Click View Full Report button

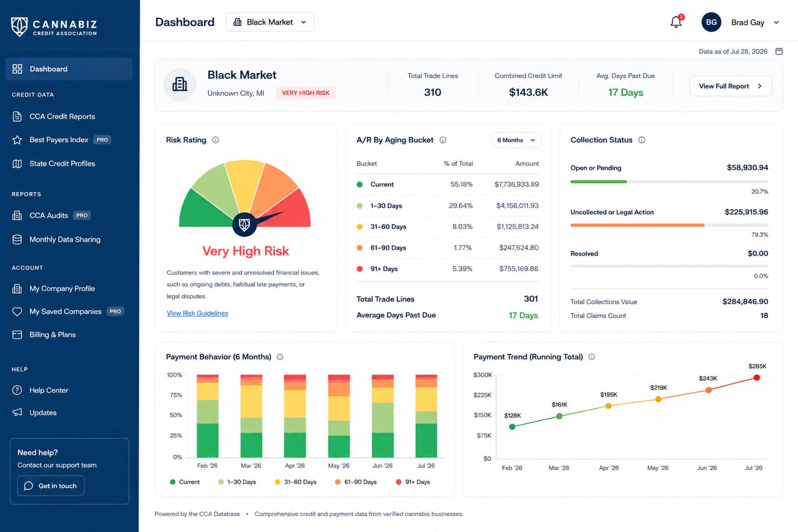tap(730, 86)
